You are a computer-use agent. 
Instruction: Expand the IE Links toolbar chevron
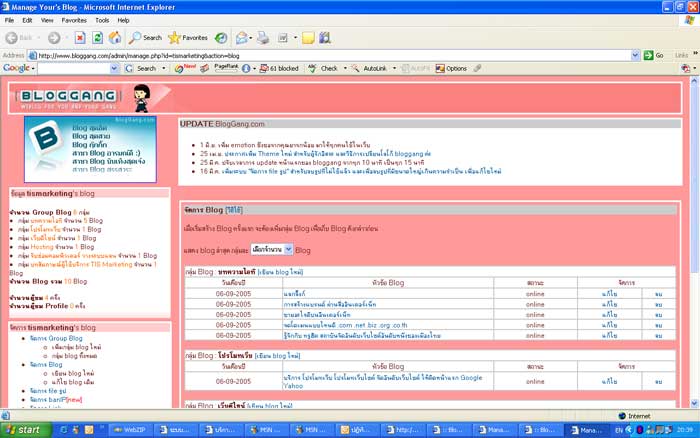(x=695, y=53)
